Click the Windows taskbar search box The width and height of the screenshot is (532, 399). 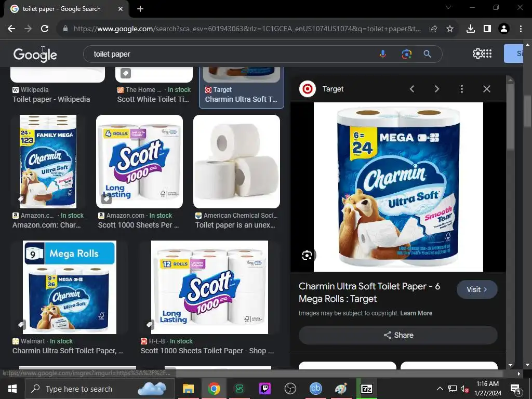[100, 389]
